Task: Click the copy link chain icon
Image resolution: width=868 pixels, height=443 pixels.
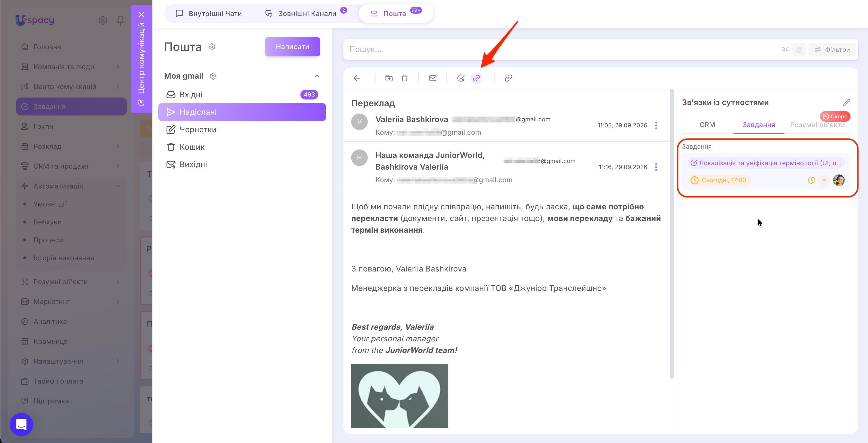Action: 509,78
